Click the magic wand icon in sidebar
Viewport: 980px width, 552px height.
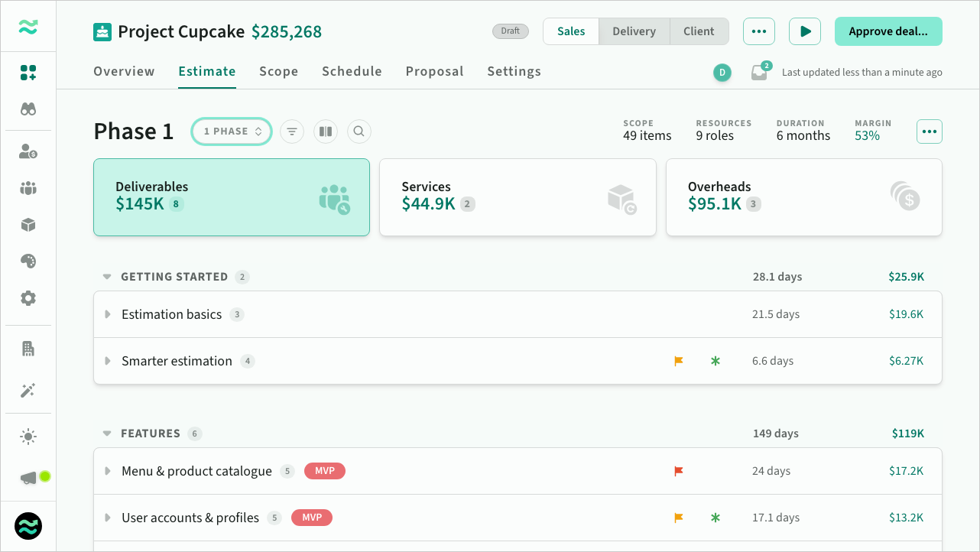pyautogui.click(x=28, y=391)
